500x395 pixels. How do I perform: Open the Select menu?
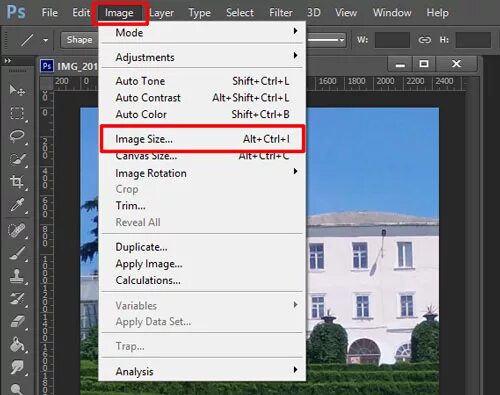pos(240,13)
